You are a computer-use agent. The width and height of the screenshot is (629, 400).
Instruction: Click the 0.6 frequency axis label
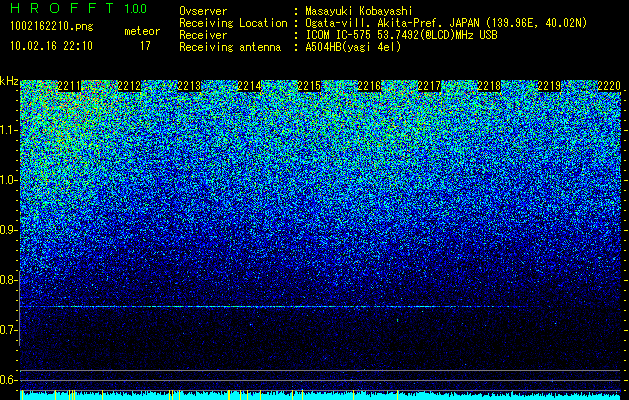[8, 380]
